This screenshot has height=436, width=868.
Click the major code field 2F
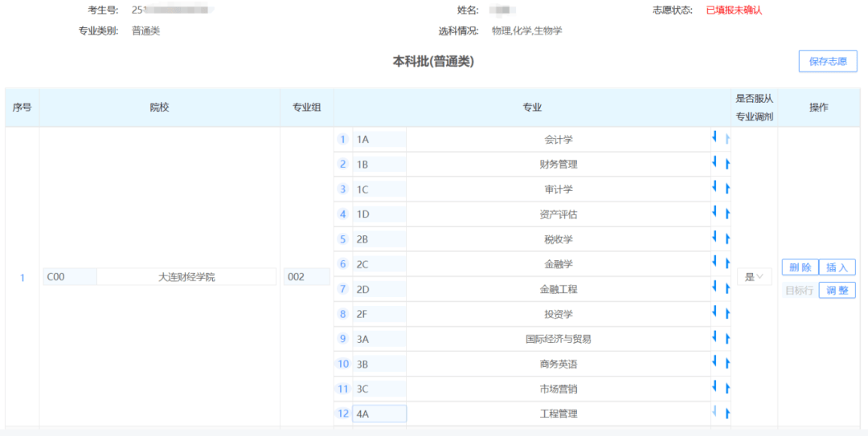coord(379,314)
